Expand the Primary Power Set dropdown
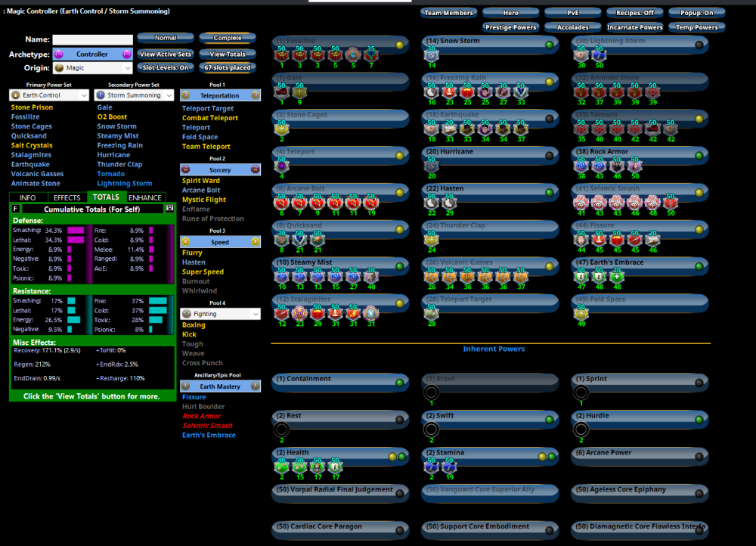 [50, 95]
